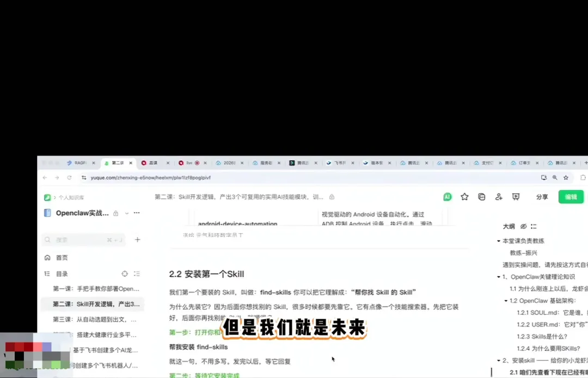The height and width of the screenshot is (378, 588).
Task: Click the Yuque logo beside 个人知识库
Action: [47, 197]
